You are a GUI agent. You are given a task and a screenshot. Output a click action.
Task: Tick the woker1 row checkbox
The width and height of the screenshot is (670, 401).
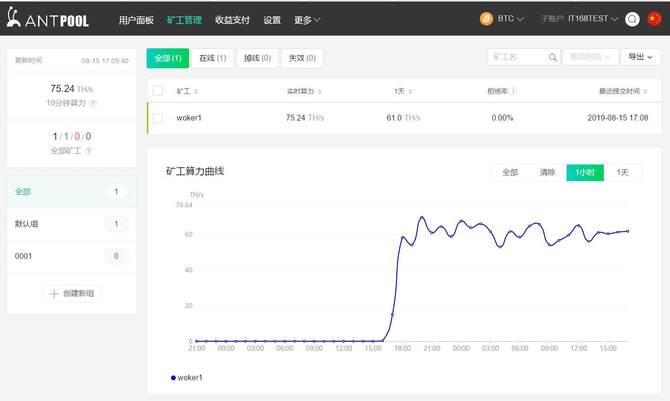(158, 118)
